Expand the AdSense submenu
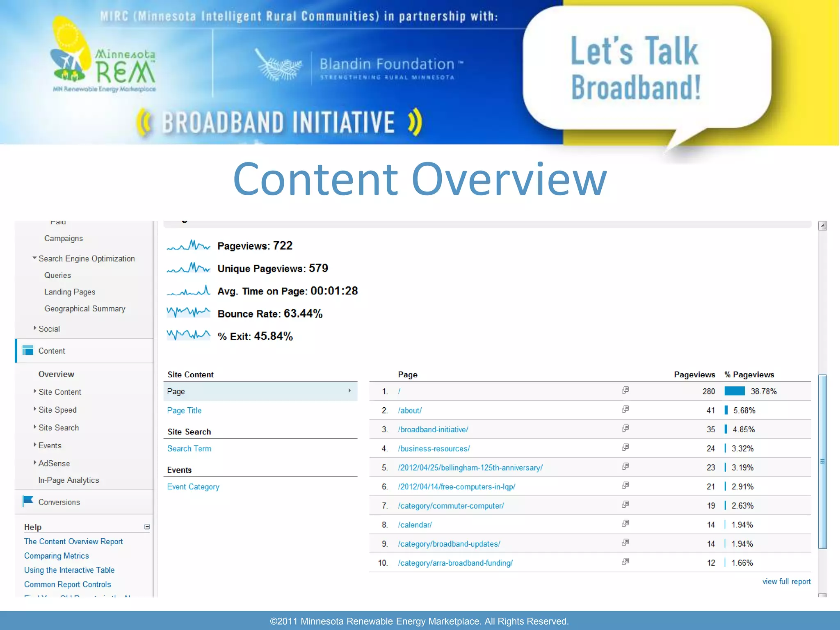 [34, 463]
